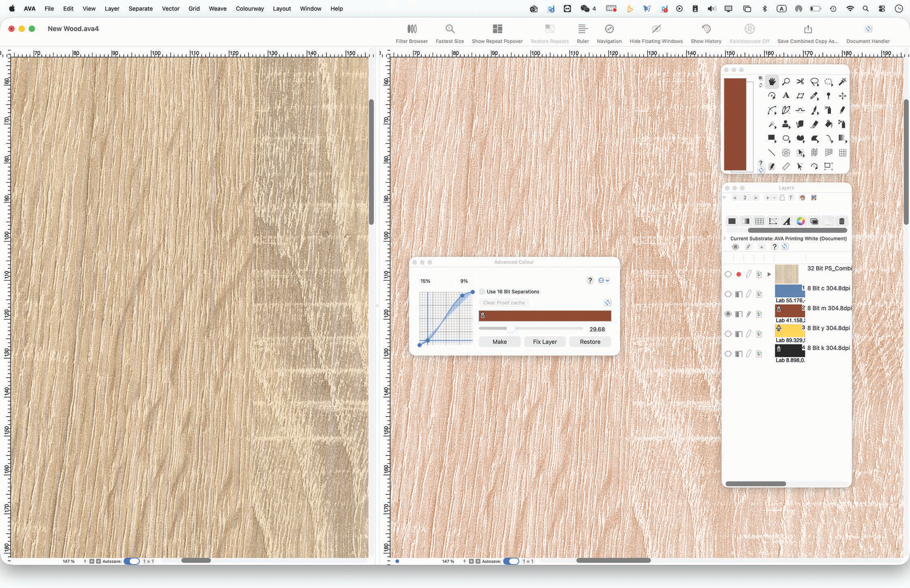Click the Advanced Colour value slider
This screenshot has height=588, width=910.
[531, 329]
